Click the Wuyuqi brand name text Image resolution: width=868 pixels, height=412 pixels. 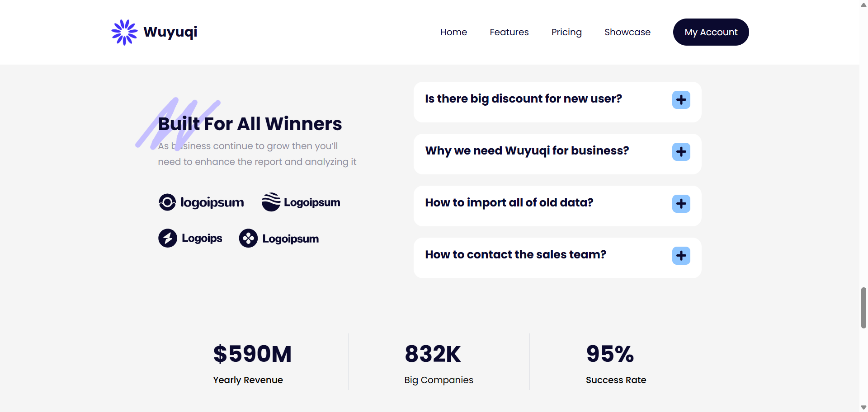tap(170, 32)
